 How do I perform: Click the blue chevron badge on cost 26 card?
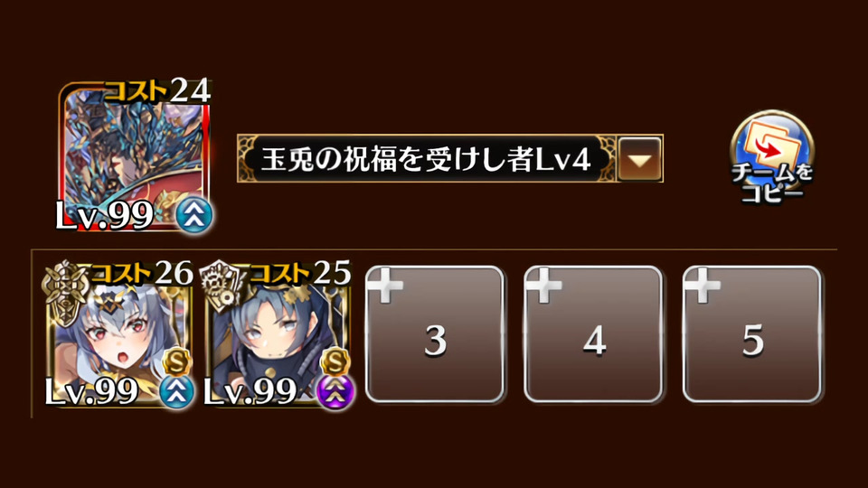click(176, 391)
